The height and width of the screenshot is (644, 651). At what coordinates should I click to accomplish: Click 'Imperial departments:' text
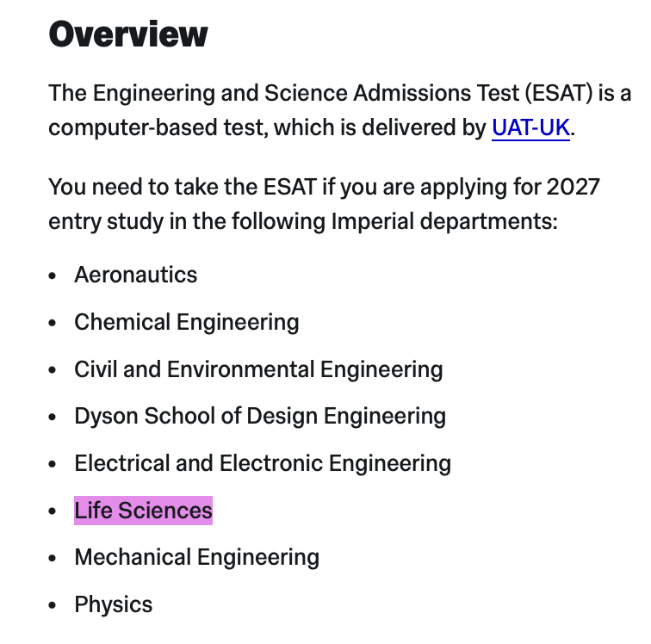[444, 221]
